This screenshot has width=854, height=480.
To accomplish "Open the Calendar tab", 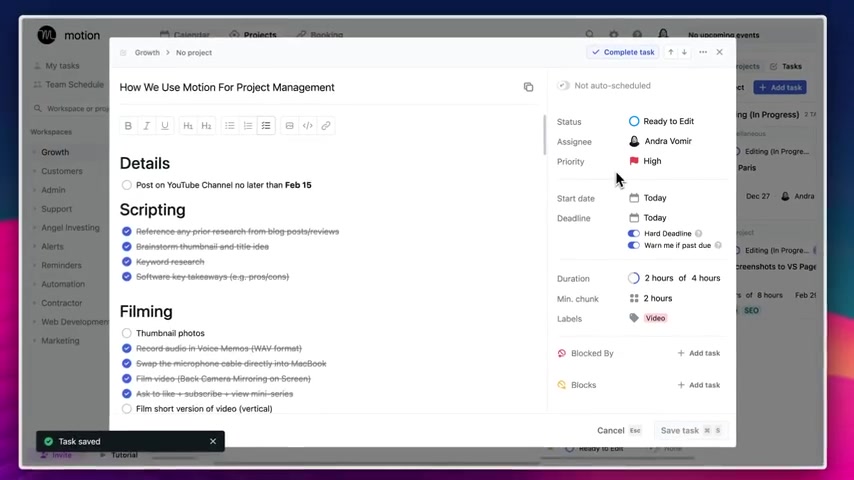I will 185,35.
